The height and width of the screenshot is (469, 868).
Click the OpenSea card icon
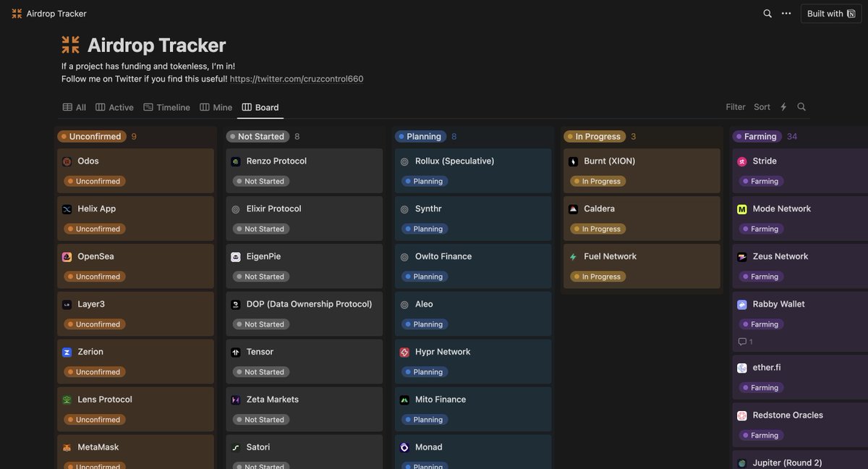(x=67, y=257)
